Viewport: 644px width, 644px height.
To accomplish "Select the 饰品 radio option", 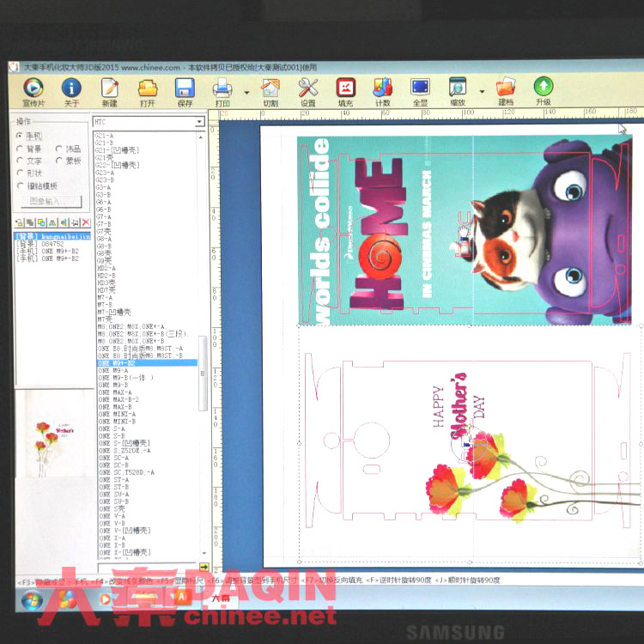I will point(68,149).
